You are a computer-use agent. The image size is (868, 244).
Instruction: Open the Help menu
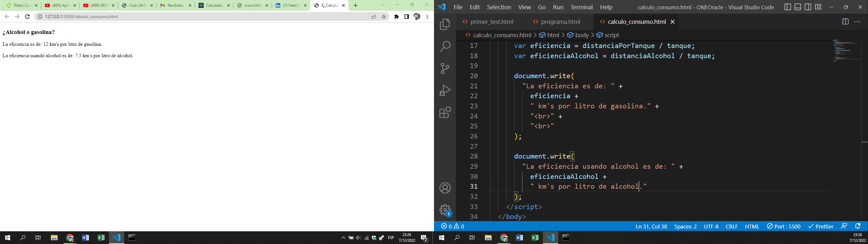[x=606, y=7]
